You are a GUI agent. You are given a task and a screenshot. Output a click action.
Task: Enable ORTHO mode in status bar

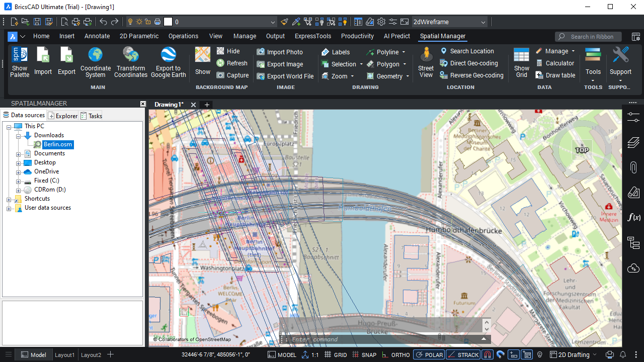click(x=395, y=355)
